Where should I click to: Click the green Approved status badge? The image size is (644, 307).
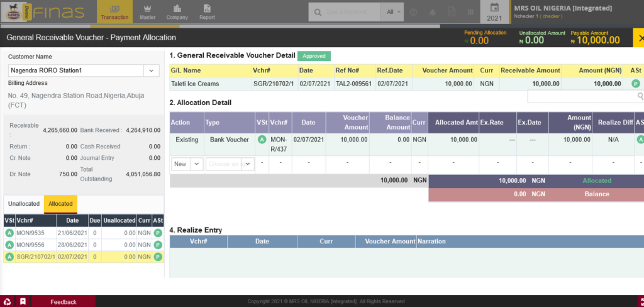(x=314, y=56)
